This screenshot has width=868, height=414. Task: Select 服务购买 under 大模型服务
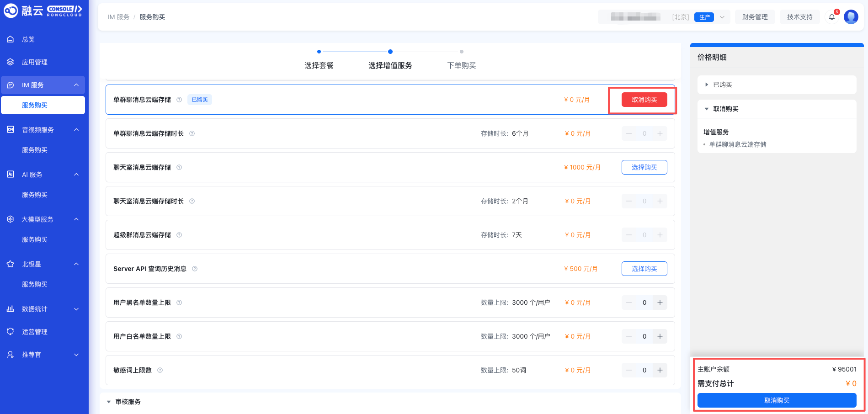pos(35,239)
